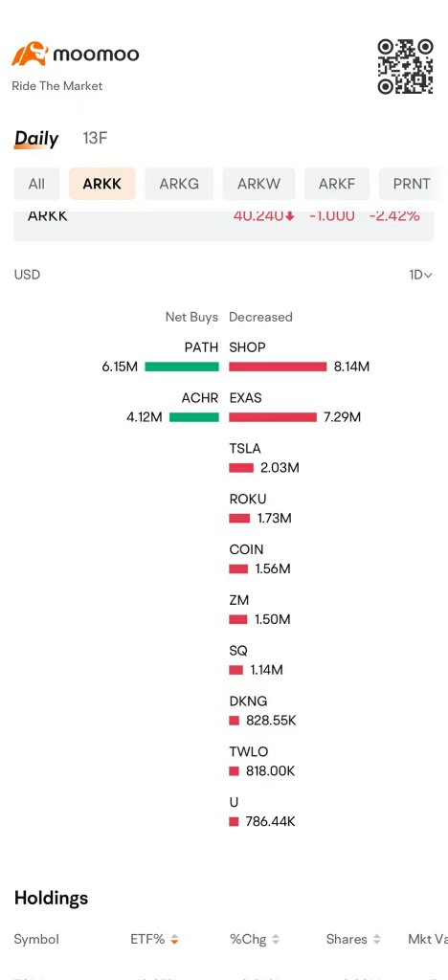Screen dimensions: 448x980
Task: Open the QR code image
Action: 406,67
